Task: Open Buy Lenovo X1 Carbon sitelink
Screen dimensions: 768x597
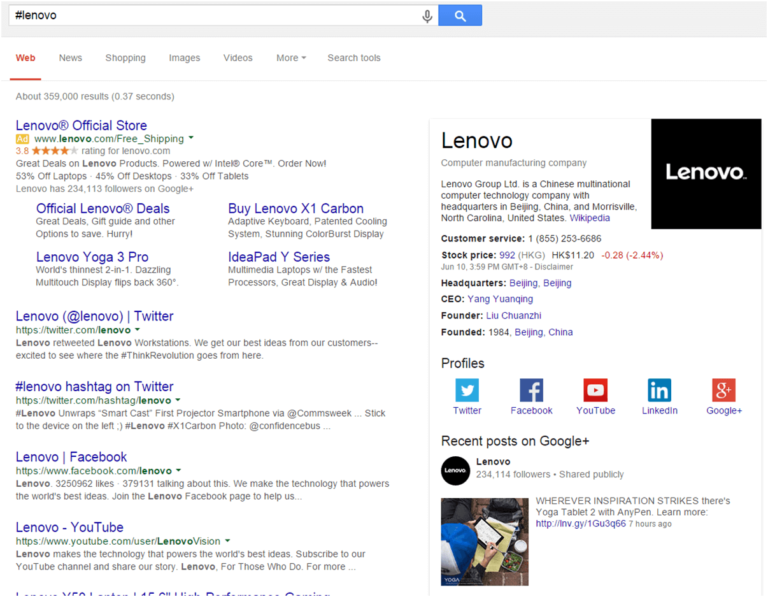Action: (296, 209)
